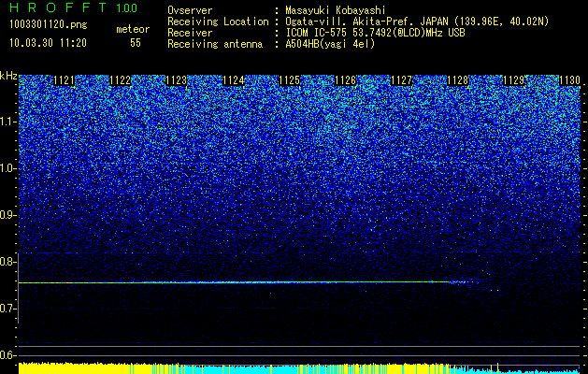The height and width of the screenshot is (374, 588).
Task: Click the bright carrier signal line near 0.75 kHz
Action: click(x=246, y=282)
